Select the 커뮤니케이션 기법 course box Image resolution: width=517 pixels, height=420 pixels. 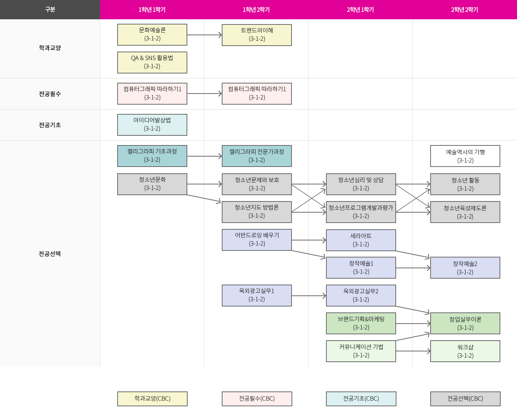361,351
